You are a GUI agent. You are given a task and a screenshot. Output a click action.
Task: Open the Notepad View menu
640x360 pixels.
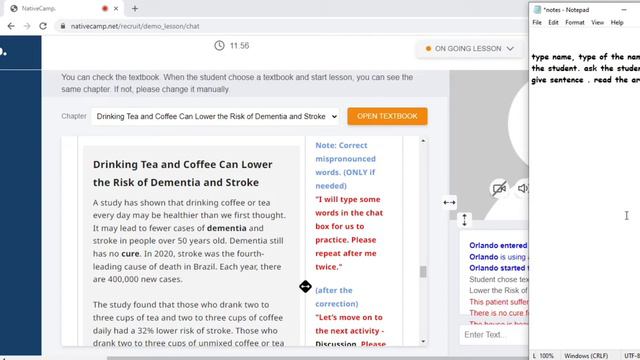pos(597,22)
